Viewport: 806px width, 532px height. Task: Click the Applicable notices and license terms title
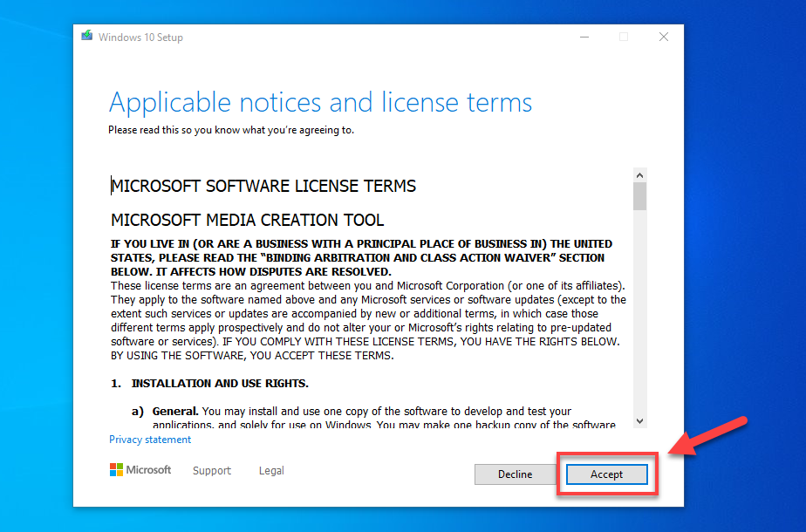pyautogui.click(x=320, y=102)
